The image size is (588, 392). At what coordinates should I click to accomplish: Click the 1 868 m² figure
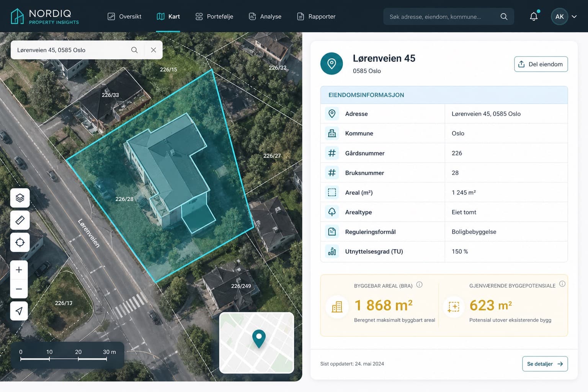[x=384, y=305]
